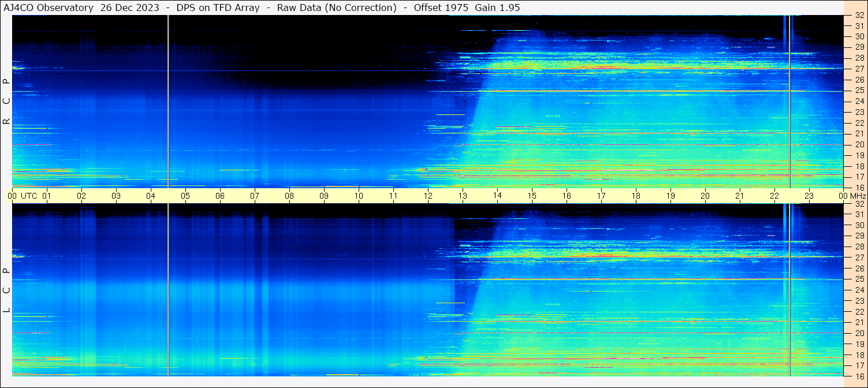The width and height of the screenshot is (868, 388).
Task: Click the 'R C P' upper plot label
Action: point(6,102)
